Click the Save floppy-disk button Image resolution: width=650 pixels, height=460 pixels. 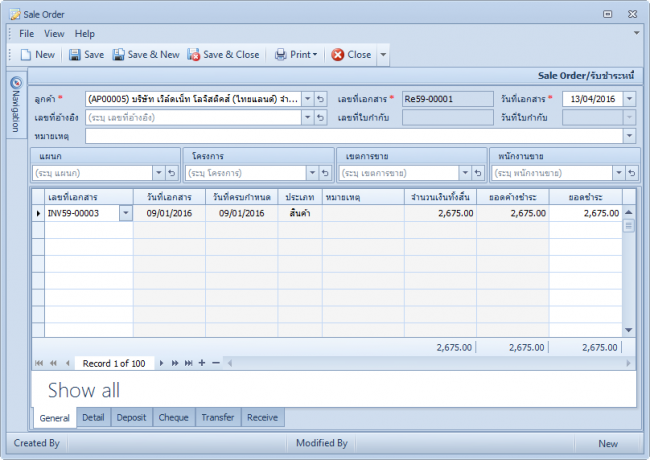tap(86, 55)
